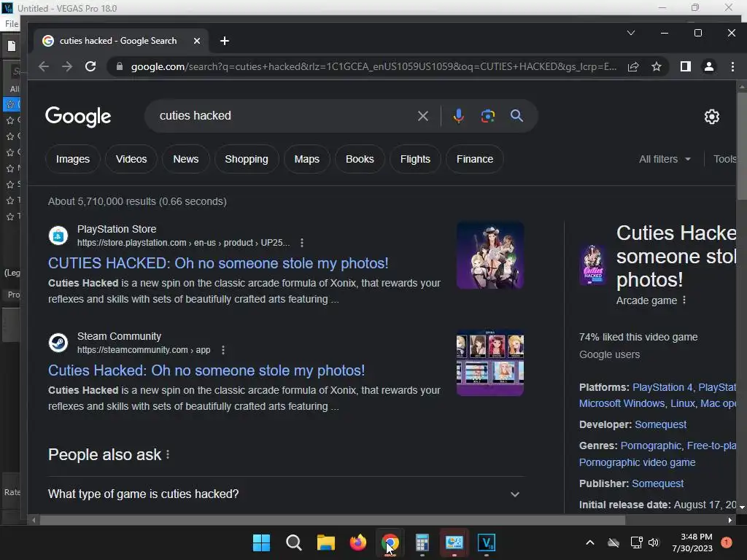Click the share page icon in address bar
This screenshot has height=560, width=747.
(x=633, y=66)
